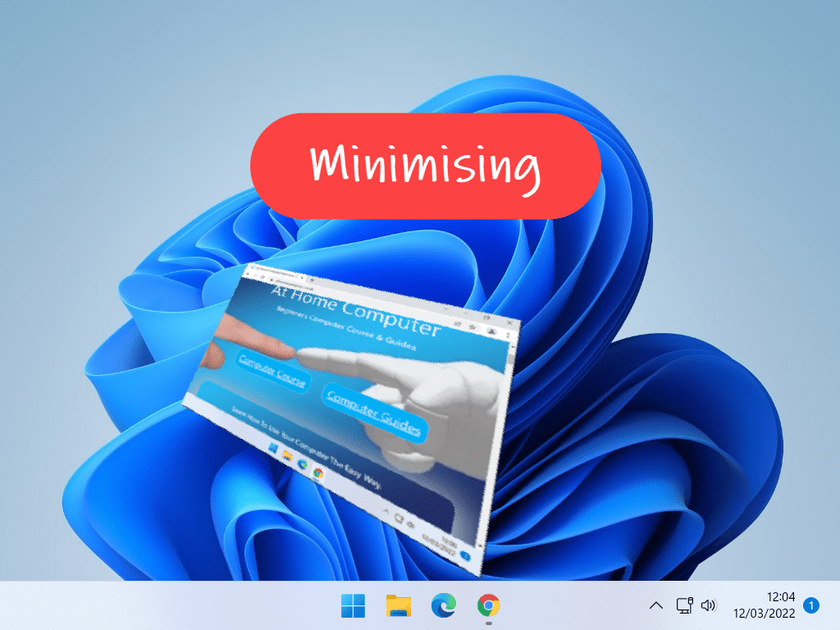Expand the hidden icons chevron in the tray
This screenshot has height=630, width=840.
655,605
